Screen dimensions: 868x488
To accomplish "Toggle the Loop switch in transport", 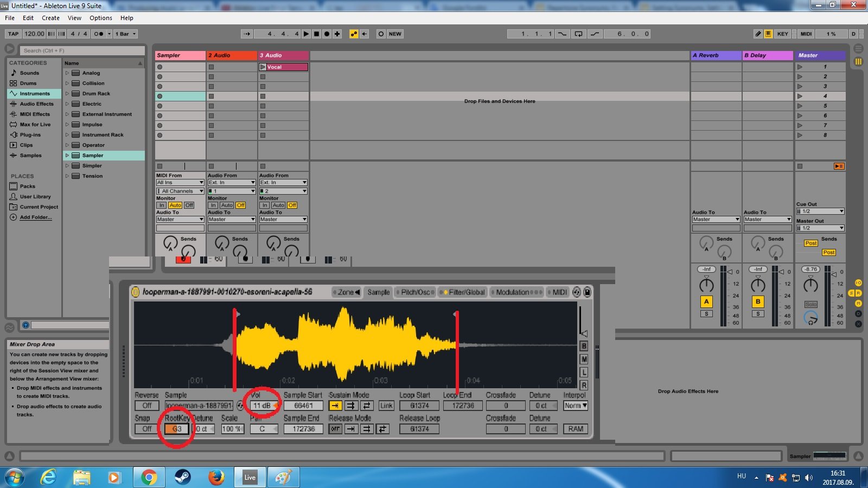I will pos(579,34).
